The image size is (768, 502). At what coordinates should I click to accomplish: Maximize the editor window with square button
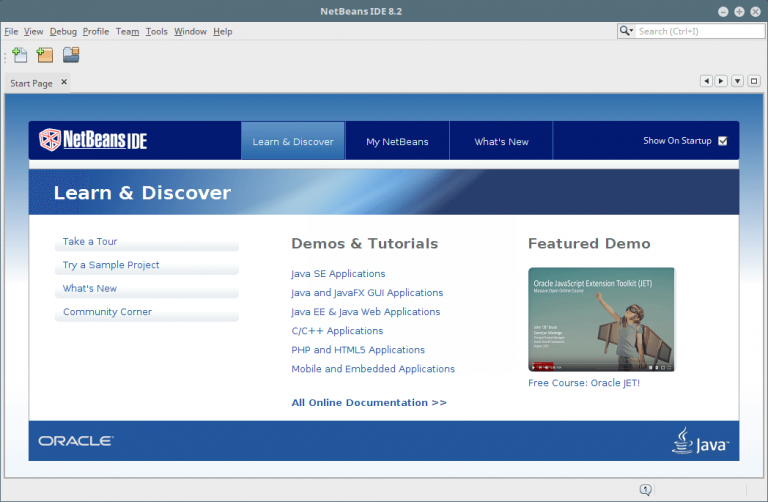[754, 81]
